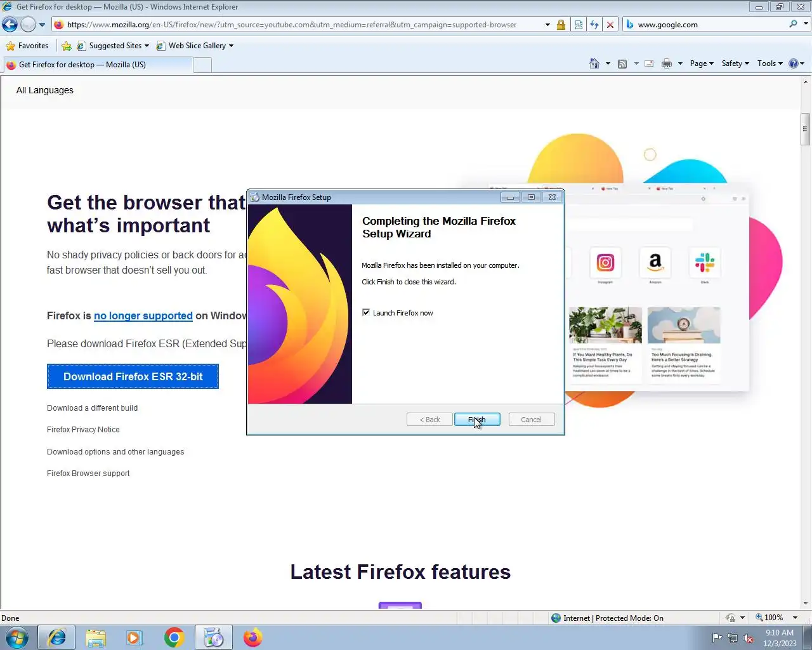Click the Amazon tile in browser preview

(655, 263)
